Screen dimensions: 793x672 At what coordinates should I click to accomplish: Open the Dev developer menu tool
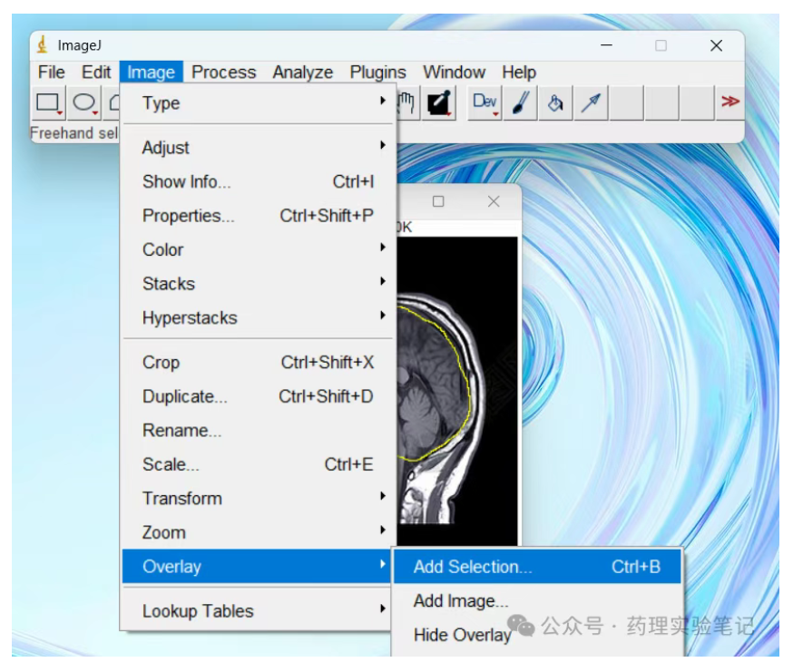[485, 103]
